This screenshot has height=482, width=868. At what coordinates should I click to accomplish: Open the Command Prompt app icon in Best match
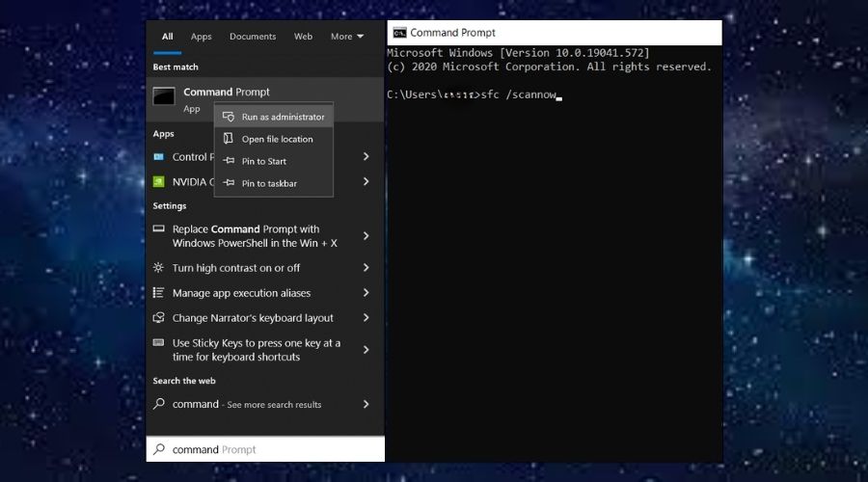pyautogui.click(x=164, y=95)
